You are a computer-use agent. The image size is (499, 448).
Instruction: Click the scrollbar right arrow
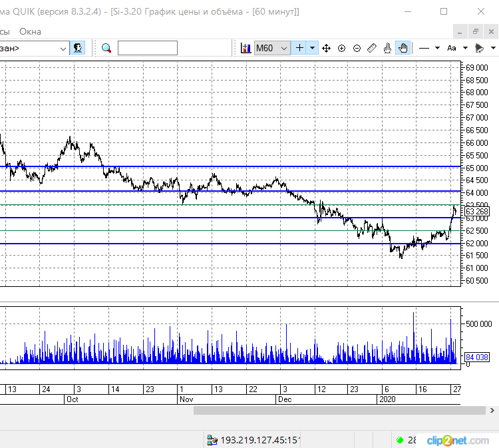point(492,411)
